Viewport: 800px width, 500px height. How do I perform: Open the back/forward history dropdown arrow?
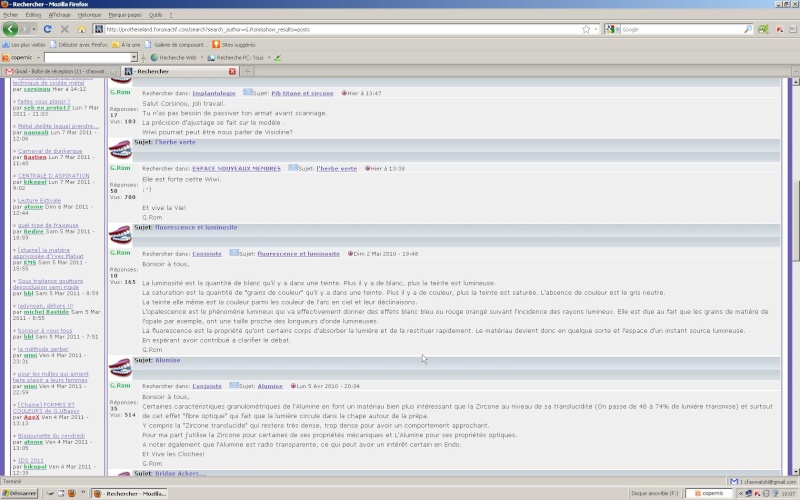coord(34,29)
